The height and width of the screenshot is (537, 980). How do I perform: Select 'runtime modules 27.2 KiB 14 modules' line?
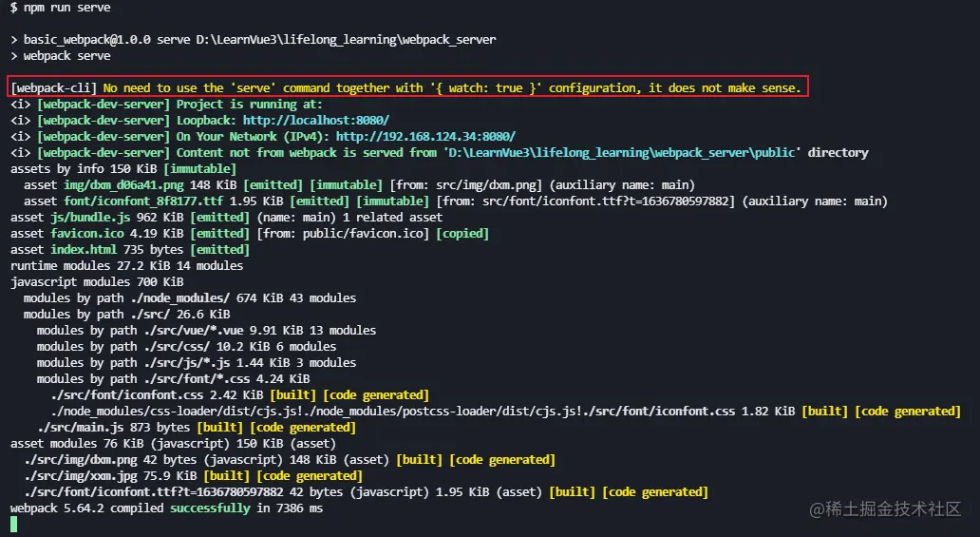point(127,266)
